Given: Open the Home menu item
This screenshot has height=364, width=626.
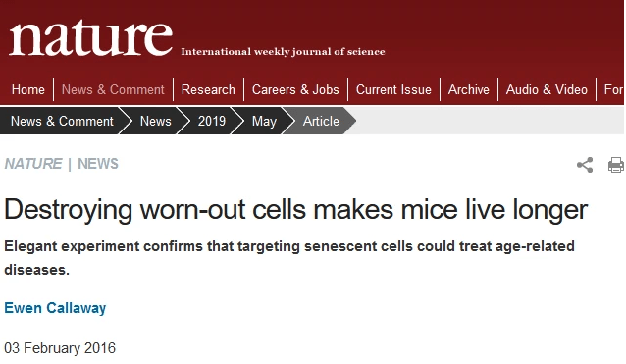Looking at the screenshot, I should point(27,89).
